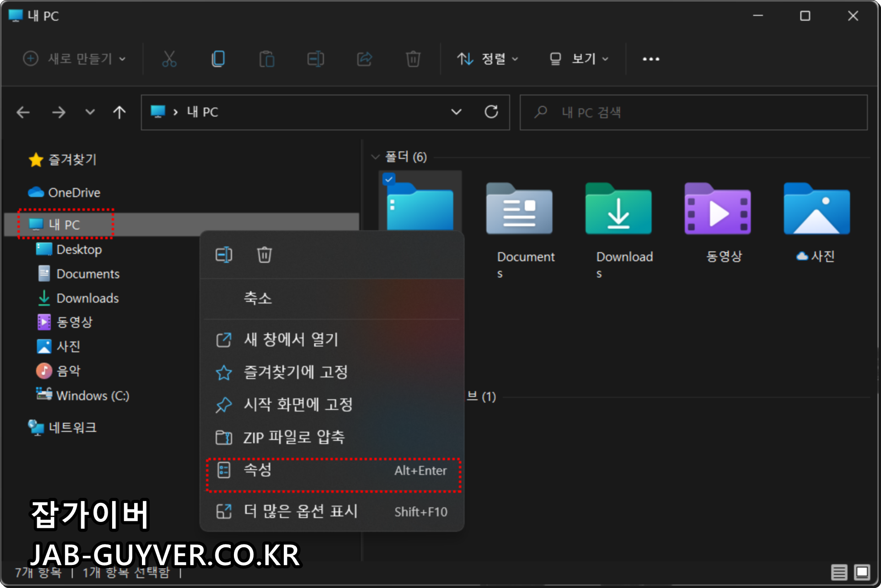Expand the recent locations chevron

click(x=90, y=112)
